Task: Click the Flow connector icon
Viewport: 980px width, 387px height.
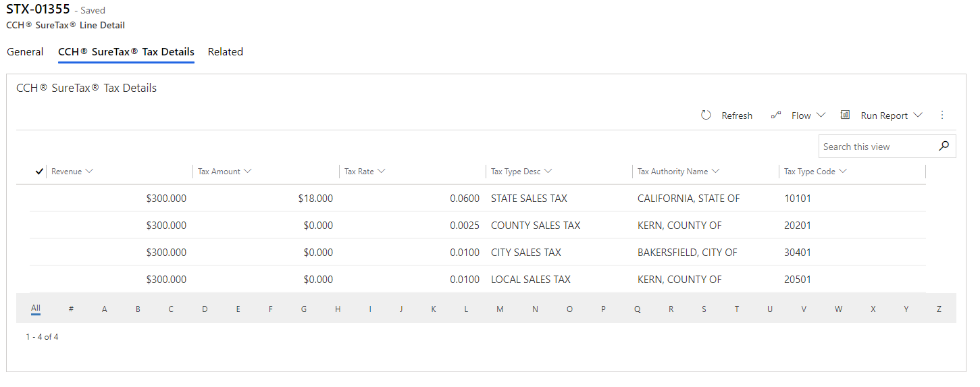Action: click(776, 115)
